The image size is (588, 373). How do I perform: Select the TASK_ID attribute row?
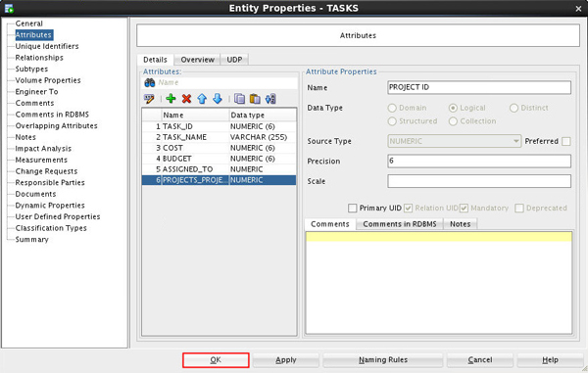pos(219,126)
